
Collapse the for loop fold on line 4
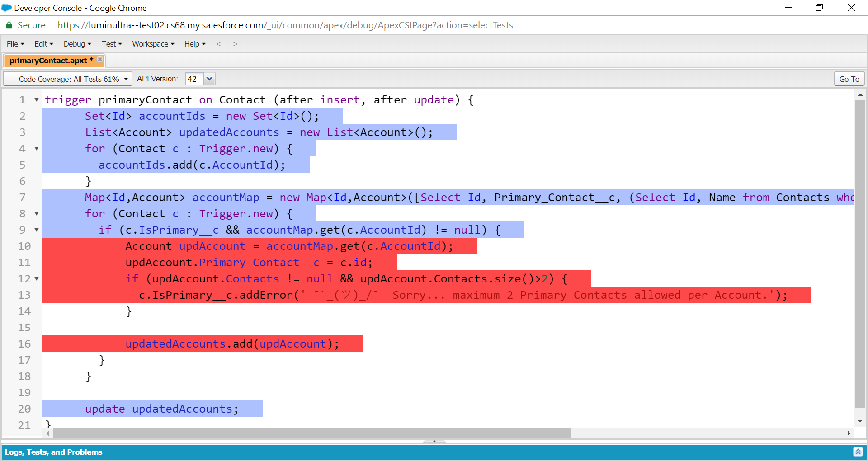point(36,148)
